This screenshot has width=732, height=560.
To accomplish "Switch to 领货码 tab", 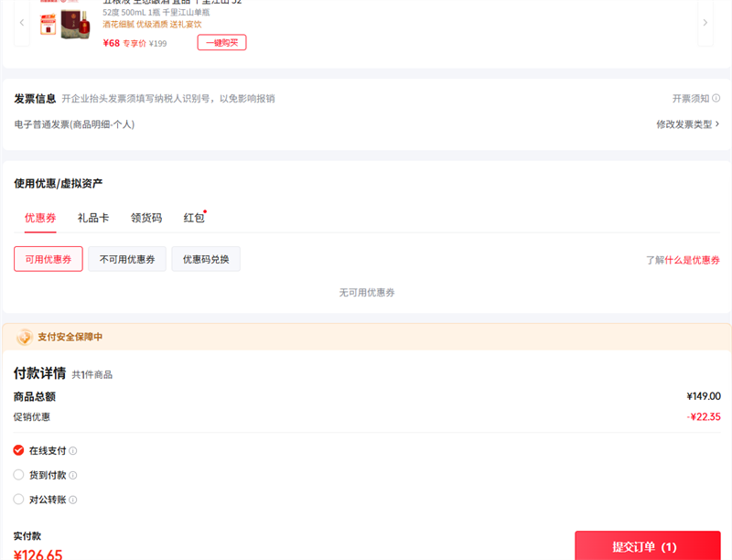I will pos(146,218).
